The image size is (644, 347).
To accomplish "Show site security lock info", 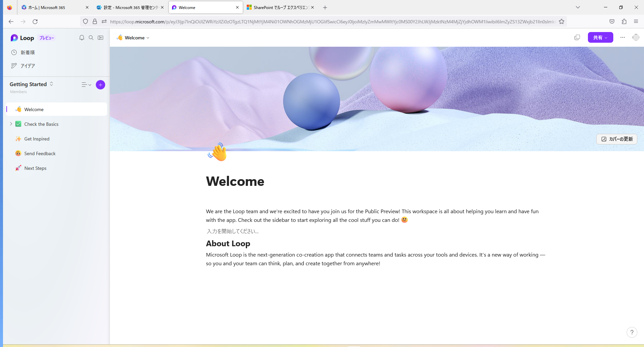I will (x=95, y=21).
